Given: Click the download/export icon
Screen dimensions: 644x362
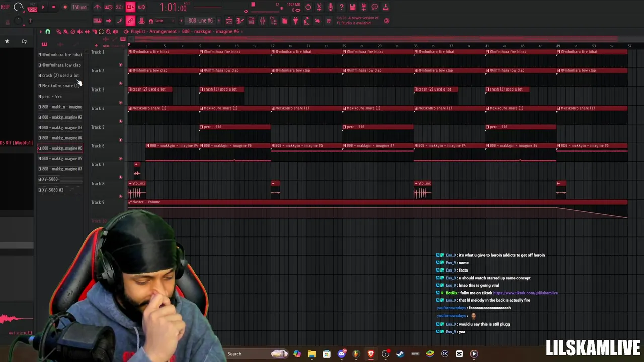Looking at the screenshot, I should (x=386, y=7).
